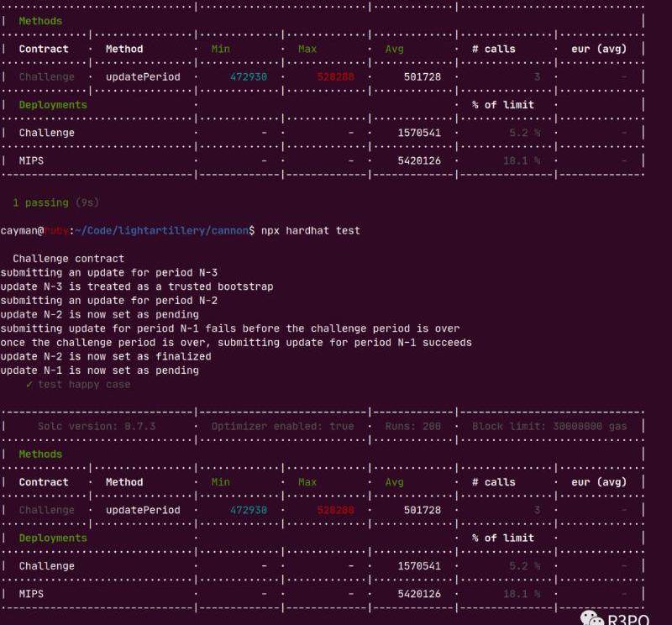The image size is (672, 625).
Task: Click the 'Optimizer enabled: true' header cell
Action: [x=282, y=426]
